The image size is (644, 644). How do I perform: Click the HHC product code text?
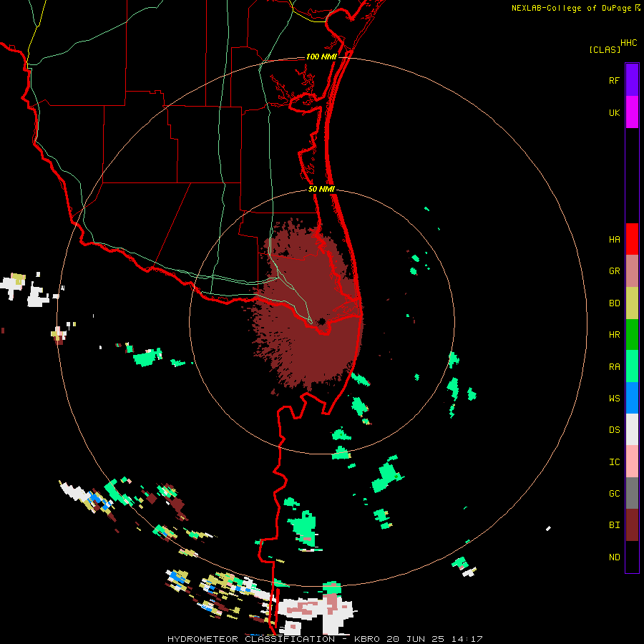pos(629,43)
